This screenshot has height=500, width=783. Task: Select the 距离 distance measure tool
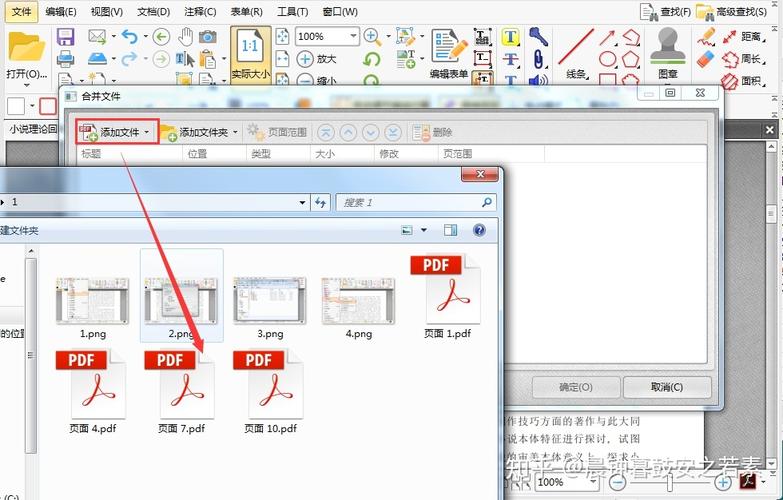744,36
